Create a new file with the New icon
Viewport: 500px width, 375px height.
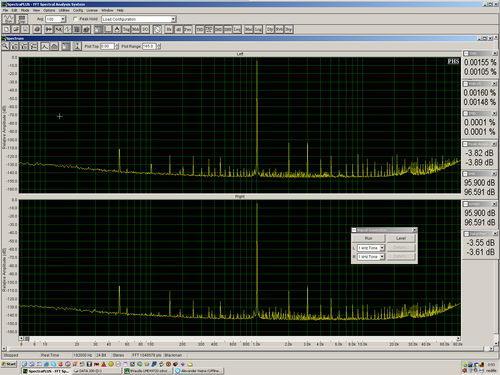point(6,29)
